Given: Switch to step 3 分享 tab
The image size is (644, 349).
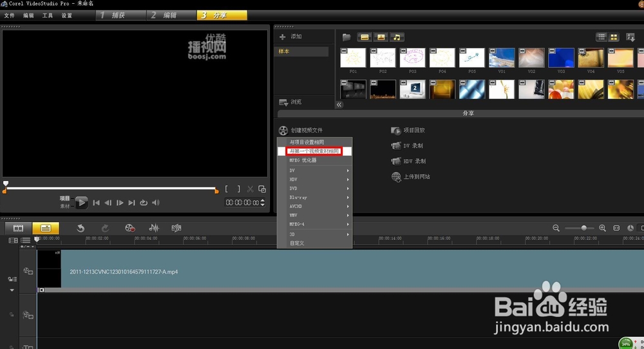Looking at the screenshot, I should point(222,15).
